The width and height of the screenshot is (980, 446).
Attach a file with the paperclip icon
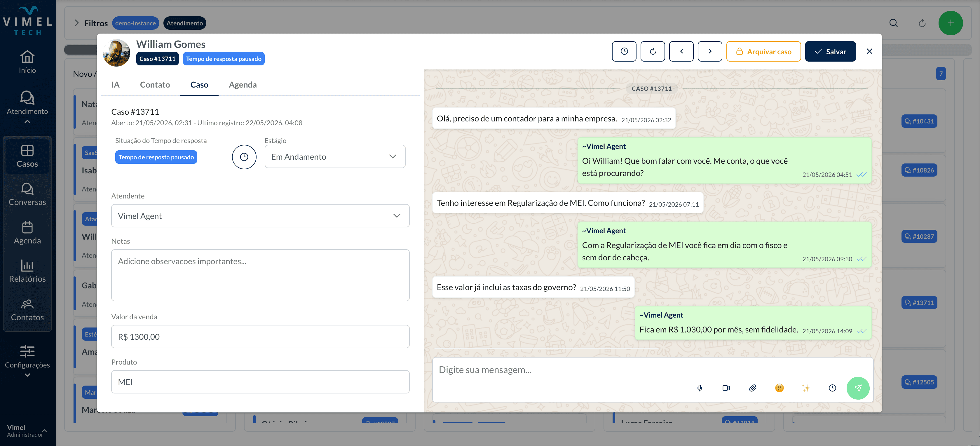point(752,388)
